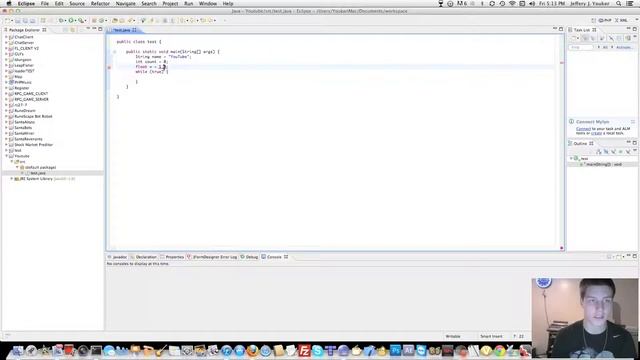Image resolution: width=640 pixels, height=360 pixels.
Task: Toggle Hide Local Types in Outline toolbar
Action: click(628, 152)
